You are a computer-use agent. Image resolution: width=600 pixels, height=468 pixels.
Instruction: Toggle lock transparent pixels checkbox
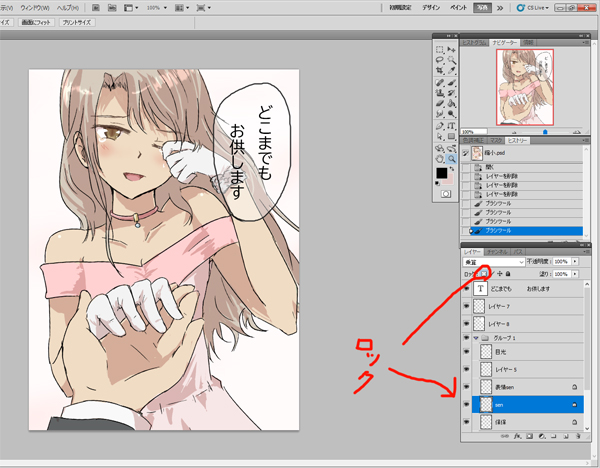point(484,274)
